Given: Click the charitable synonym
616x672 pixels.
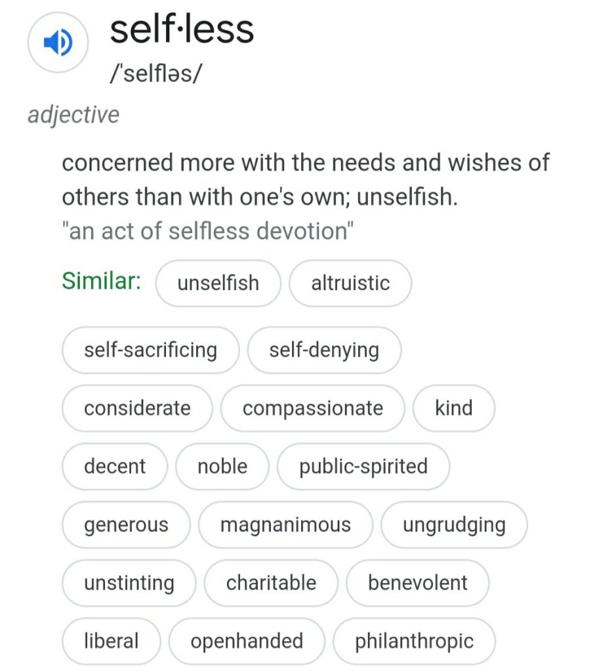Looking at the screenshot, I should click(271, 583).
